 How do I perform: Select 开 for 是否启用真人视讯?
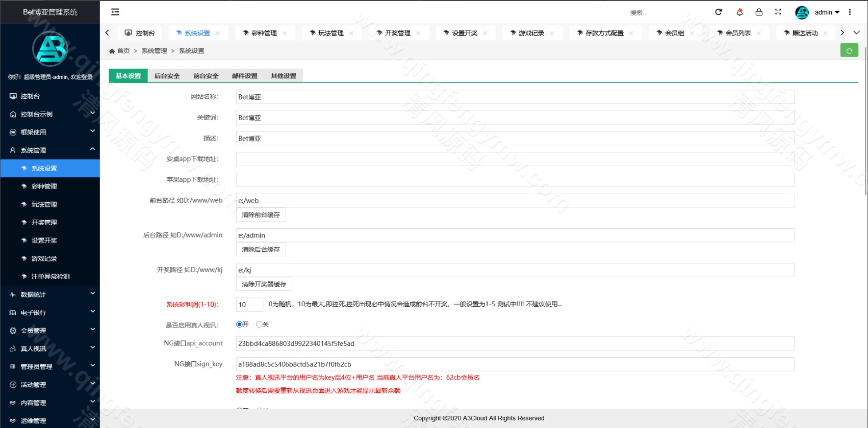point(239,325)
